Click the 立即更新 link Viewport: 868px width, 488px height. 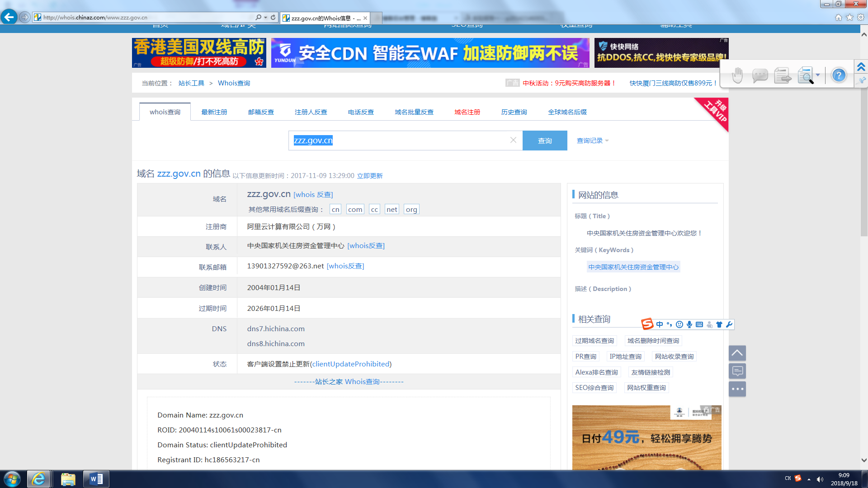370,176
